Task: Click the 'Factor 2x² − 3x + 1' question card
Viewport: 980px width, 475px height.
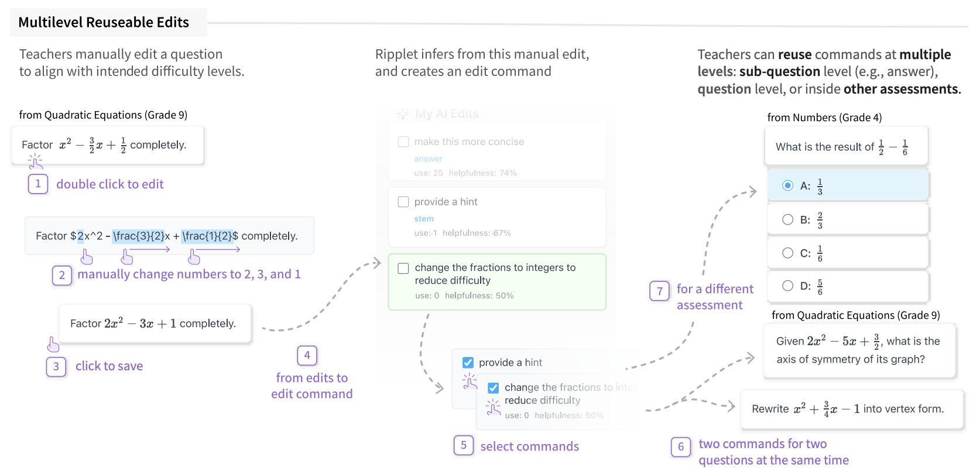Action: (155, 323)
